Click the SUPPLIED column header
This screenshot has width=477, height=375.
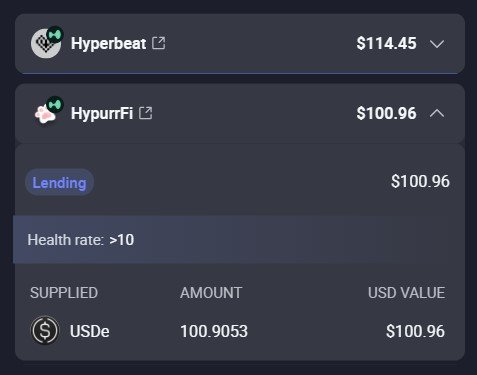point(64,293)
